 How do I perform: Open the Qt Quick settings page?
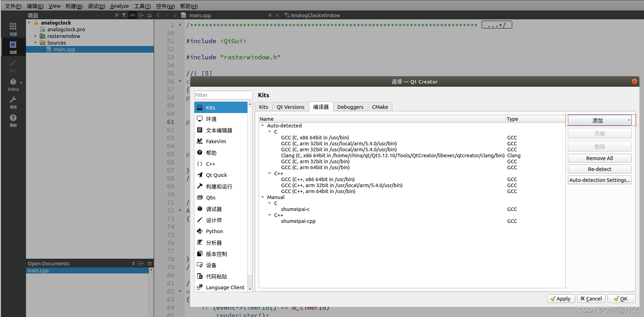[x=217, y=175]
